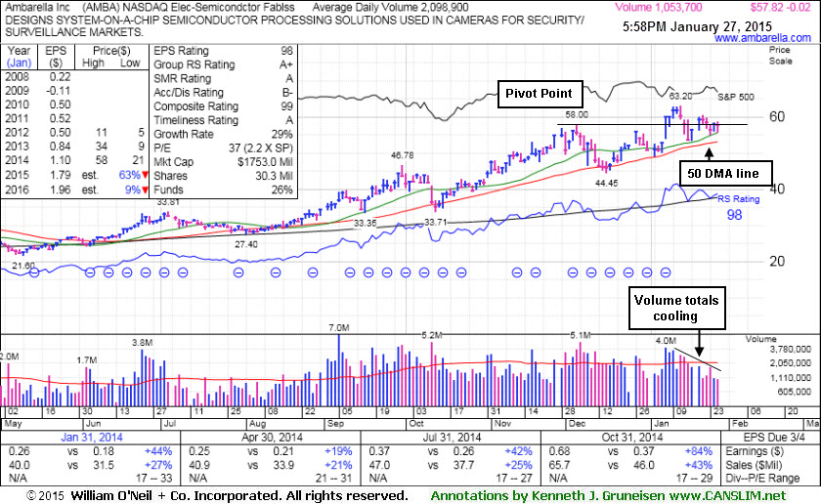Viewport: 821px width, 504px height.
Task: Click the RS Rating value 98 on chart
Action: coord(734,215)
